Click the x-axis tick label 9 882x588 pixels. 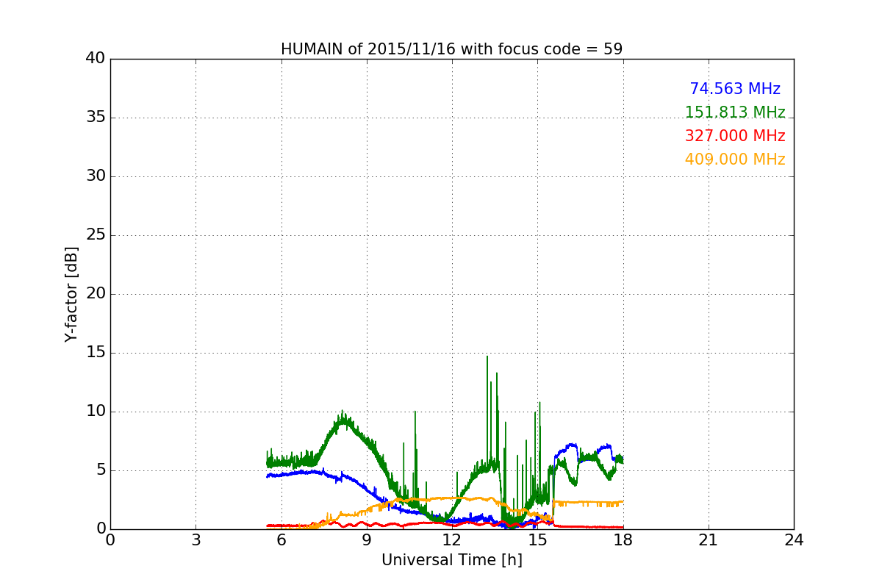367,540
